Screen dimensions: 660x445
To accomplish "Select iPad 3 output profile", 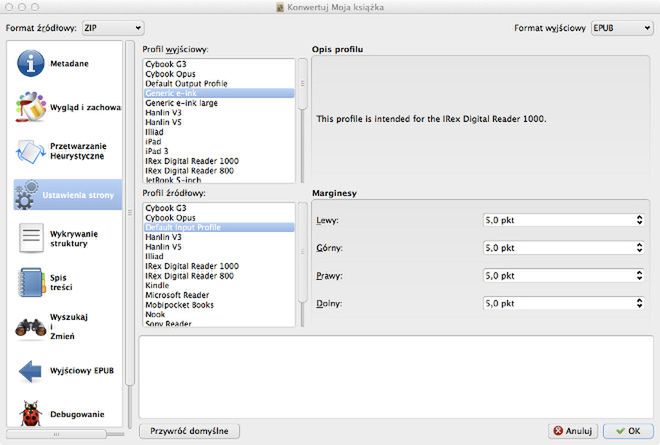I will 219,151.
